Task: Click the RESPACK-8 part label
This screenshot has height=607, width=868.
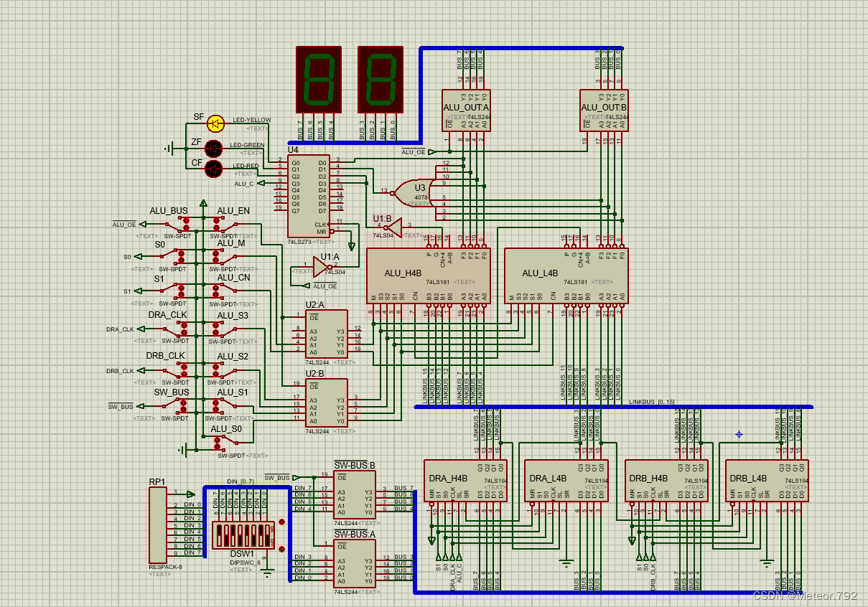Action: 165,567
